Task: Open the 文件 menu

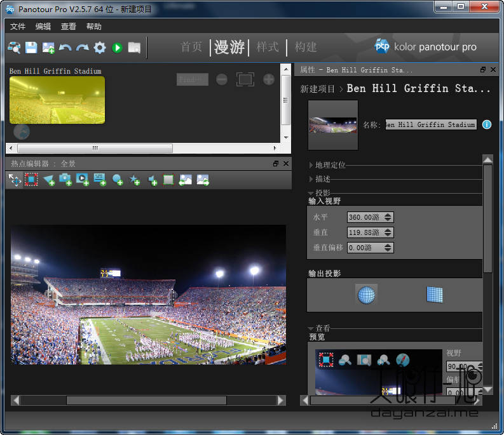Action: click(18, 27)
